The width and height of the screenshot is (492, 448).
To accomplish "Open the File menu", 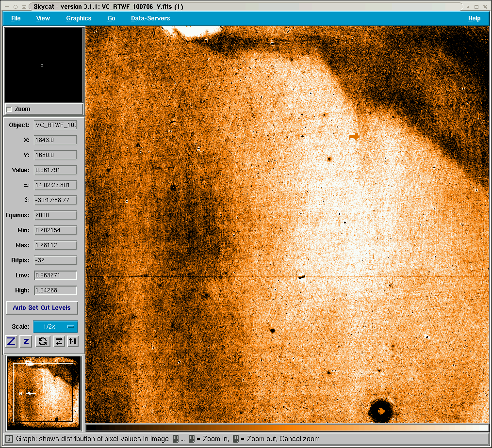I will (x=16, y=18).
